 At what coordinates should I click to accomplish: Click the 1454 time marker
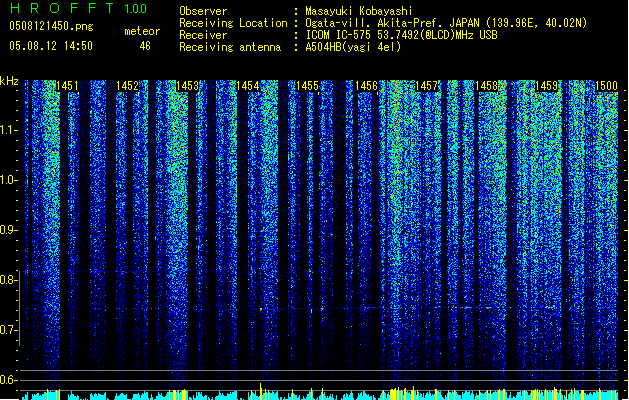pyautogui.click(x=247, y=86)
